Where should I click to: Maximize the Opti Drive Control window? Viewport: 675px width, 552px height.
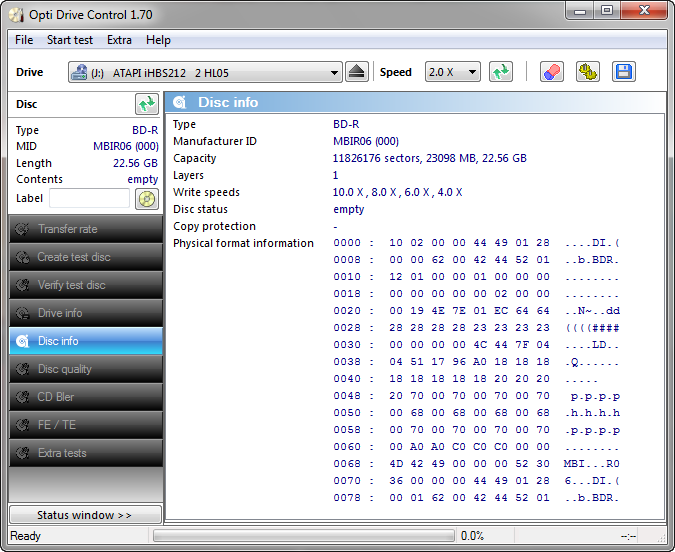tap(607, 10)
